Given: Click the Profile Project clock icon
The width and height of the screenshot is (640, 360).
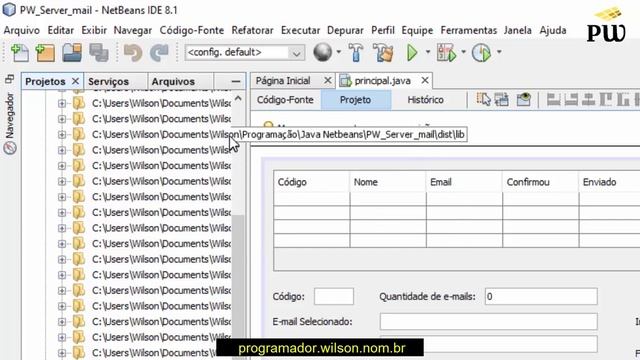Looking at the screenshot, I should 481,53.
